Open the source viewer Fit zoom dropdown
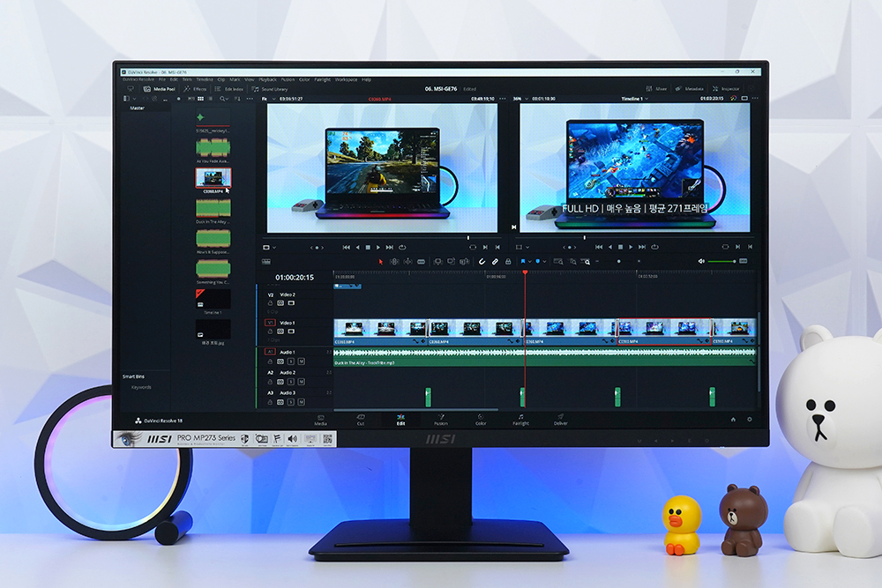This screenshot has height=588, width=882. 268,99
